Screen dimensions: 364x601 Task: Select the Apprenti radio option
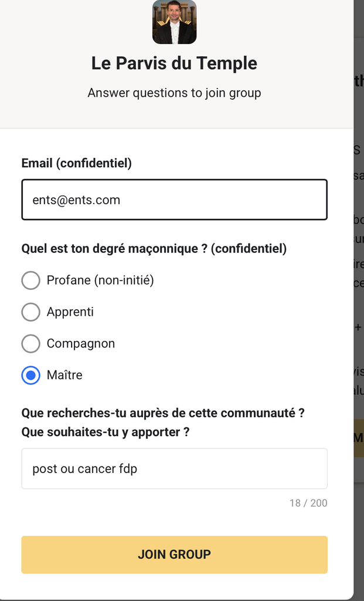point(30,312)
